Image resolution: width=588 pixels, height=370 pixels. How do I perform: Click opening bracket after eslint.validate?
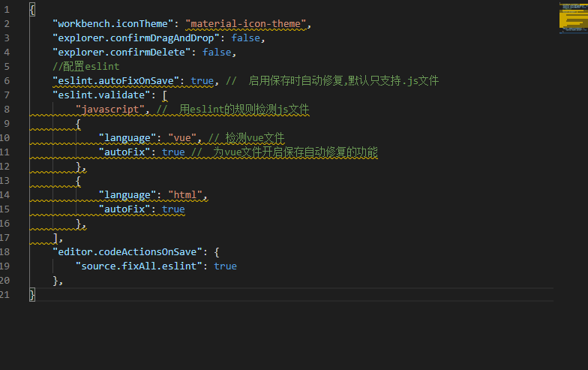(165, 95)
